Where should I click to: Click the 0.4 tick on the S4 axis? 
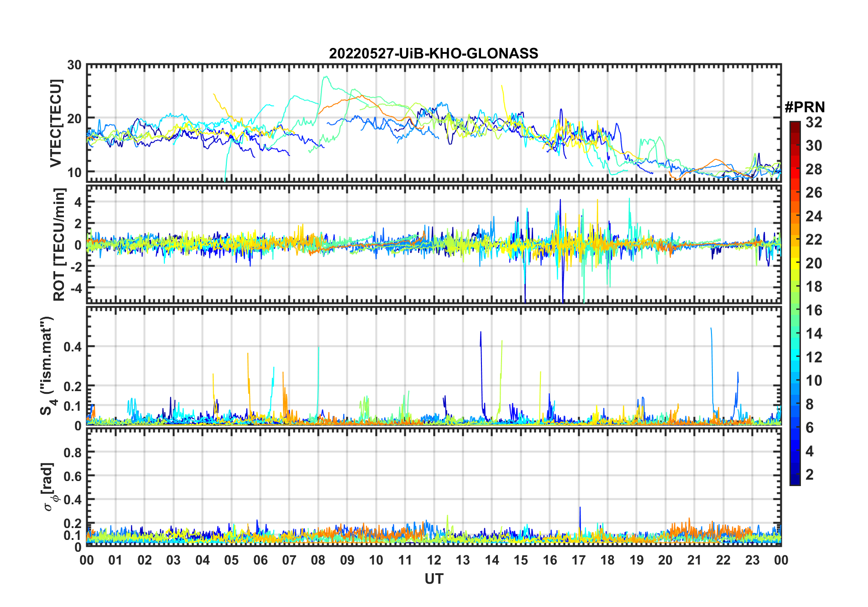coord(73,346)
